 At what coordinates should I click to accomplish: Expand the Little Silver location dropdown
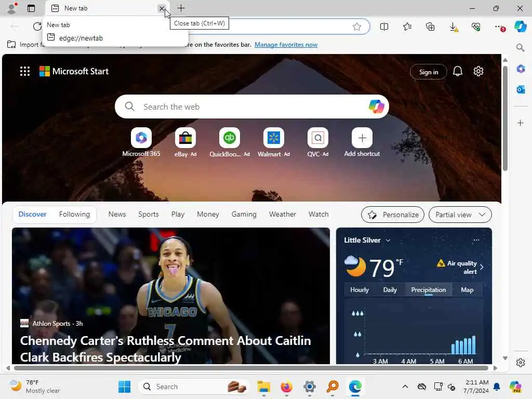pyautogui.click(x=367, y=240)
